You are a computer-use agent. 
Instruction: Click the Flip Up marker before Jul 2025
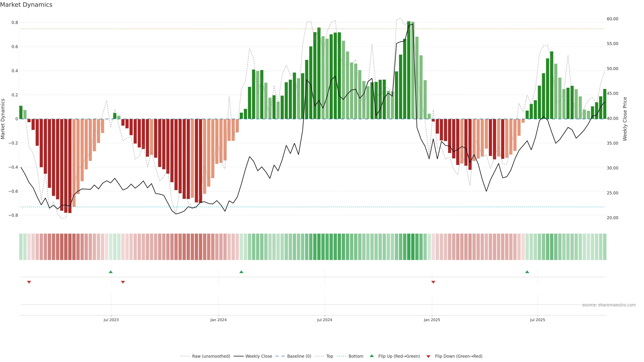(x=527, y=272)
